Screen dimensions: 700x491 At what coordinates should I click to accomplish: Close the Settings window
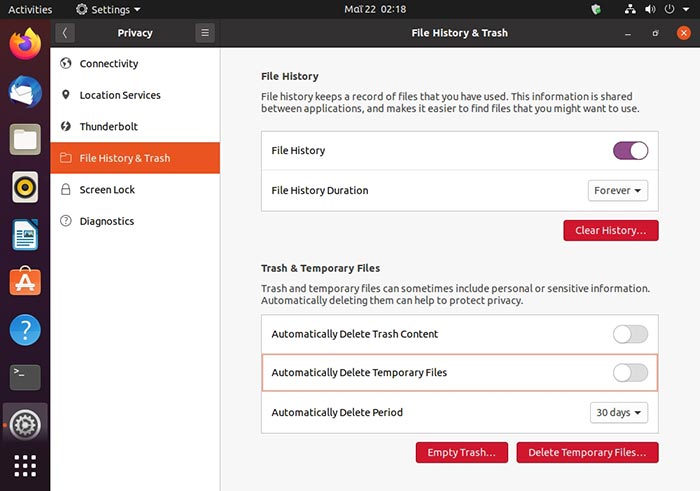683,33
